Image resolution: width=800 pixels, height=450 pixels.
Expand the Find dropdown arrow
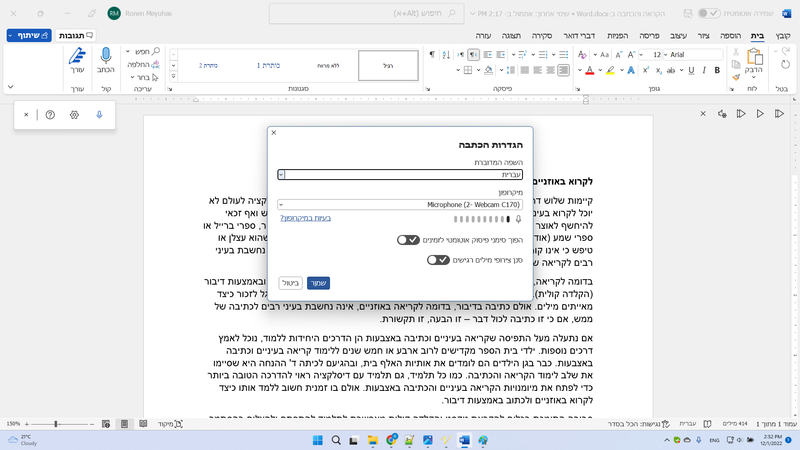[x=128, y=52]
